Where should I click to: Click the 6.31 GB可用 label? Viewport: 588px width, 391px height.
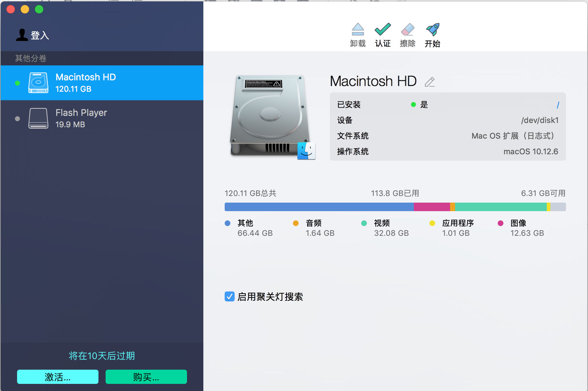(x=543, y=193)
